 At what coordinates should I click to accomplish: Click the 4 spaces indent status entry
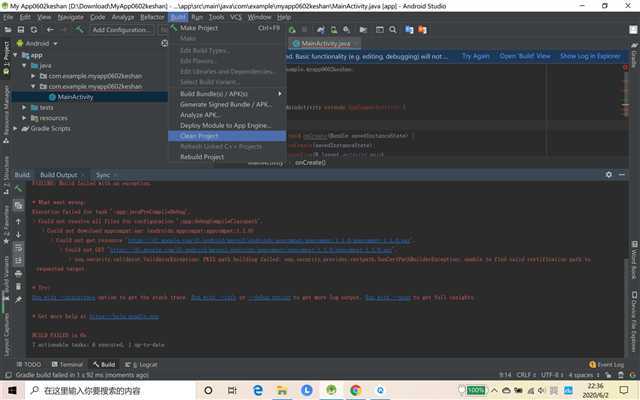coord(584,375)
